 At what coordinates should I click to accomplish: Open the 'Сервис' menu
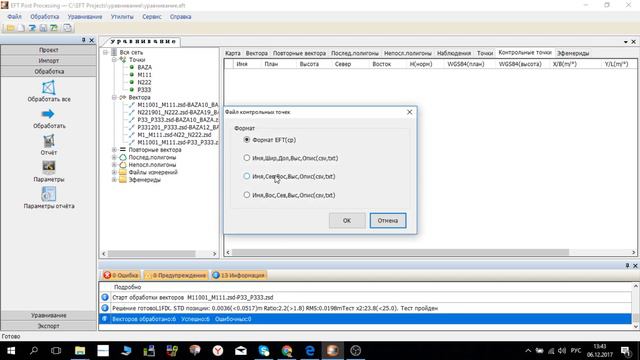[x=152, y=17]
